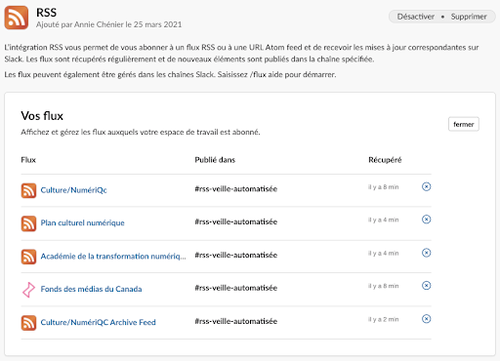
Task: Click the large RSS app logo
Action: pyautogui.click(x=16, y=17)
